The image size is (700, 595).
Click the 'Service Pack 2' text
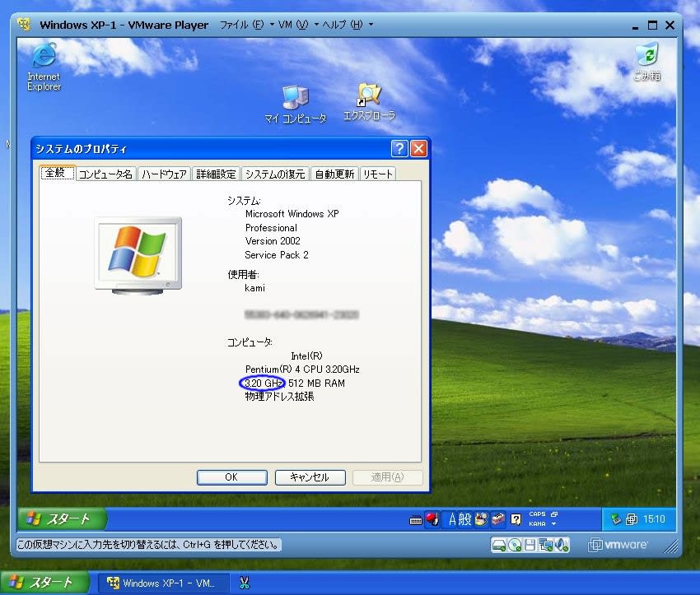tap(277, 254)
